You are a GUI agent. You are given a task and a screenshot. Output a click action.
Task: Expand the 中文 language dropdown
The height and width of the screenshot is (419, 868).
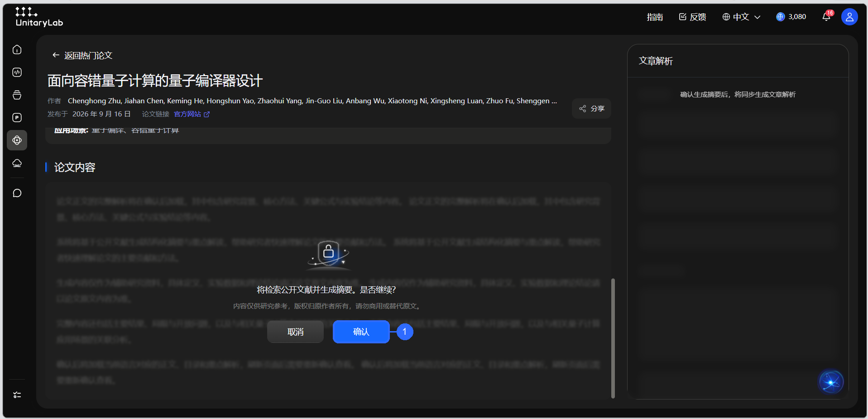coord(741,17)
